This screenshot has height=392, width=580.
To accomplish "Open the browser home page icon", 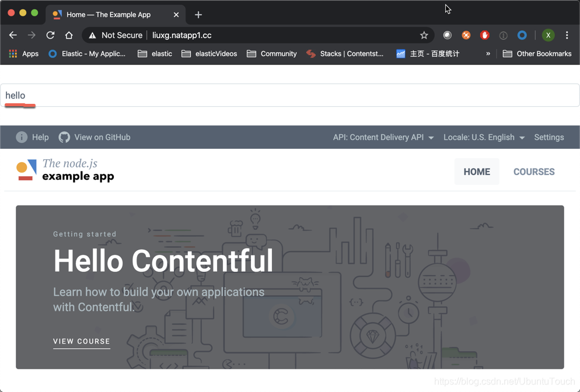I will coord(69,35).
